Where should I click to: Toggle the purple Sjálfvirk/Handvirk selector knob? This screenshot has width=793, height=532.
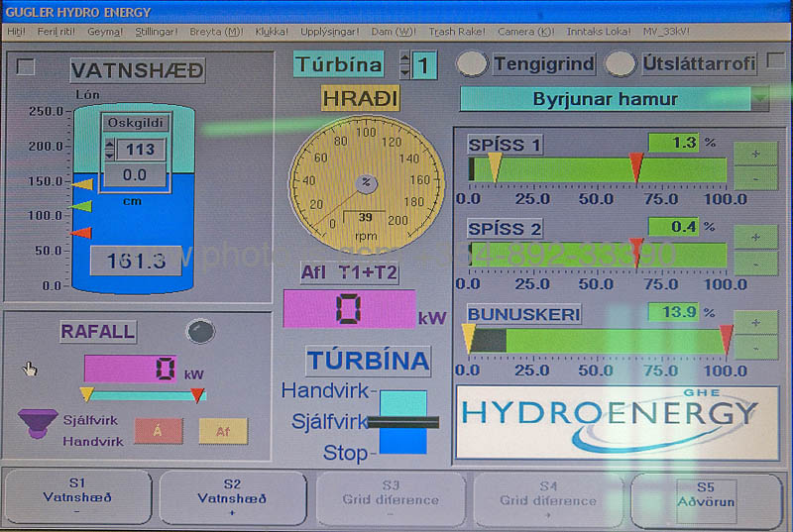tap(38, 423)
